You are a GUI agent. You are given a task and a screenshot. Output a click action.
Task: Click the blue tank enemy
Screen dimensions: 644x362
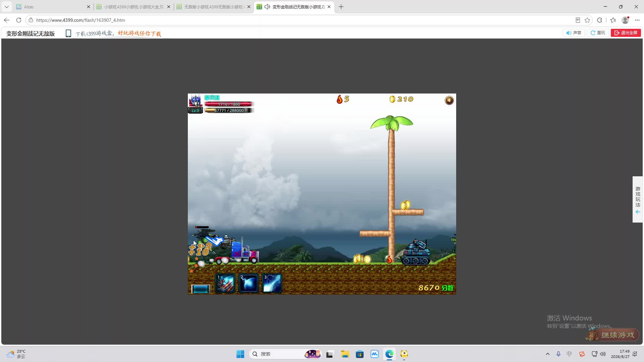(416, 252)
